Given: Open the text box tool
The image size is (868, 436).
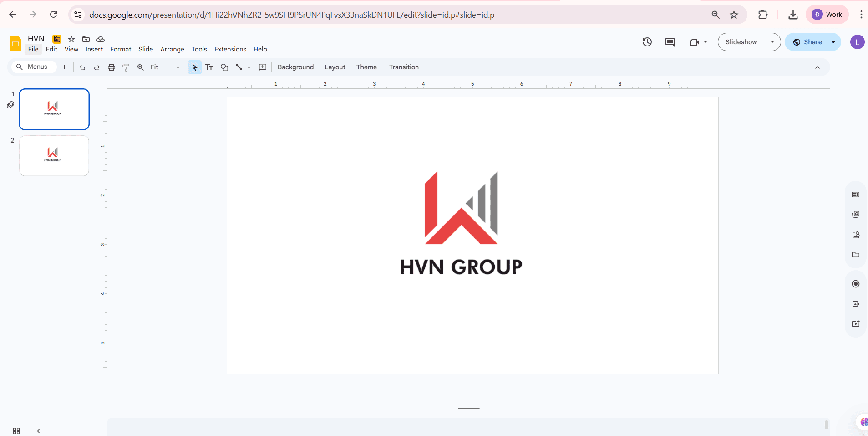Looking at the screenshot, I should coord(209,67).
